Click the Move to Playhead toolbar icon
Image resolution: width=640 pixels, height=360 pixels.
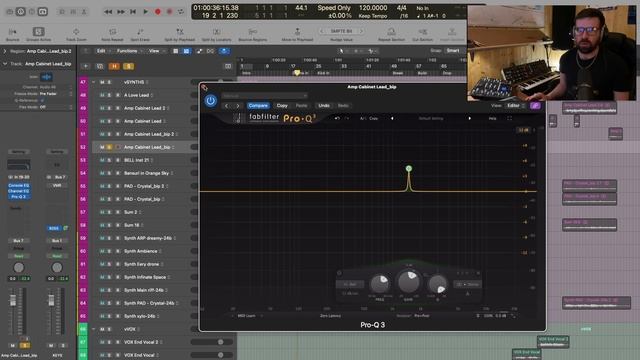[x=297, y=33]
